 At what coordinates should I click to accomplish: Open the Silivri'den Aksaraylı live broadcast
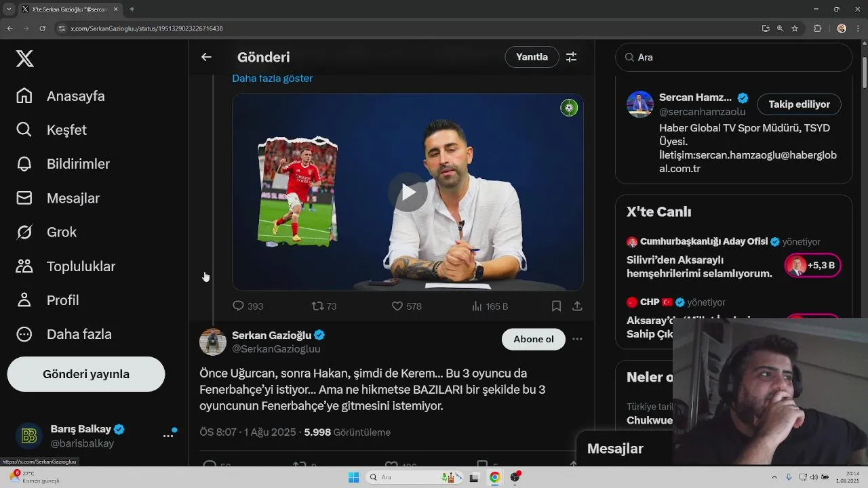click(x=699, y=267)
